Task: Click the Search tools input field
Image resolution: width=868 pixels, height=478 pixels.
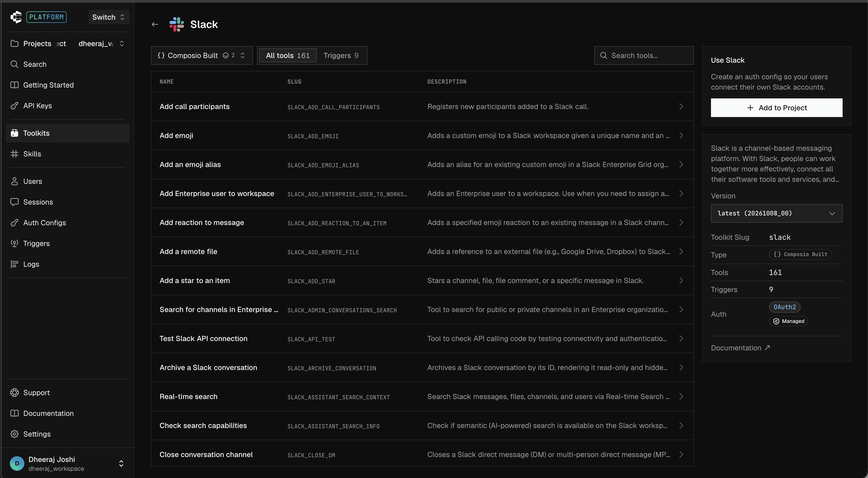Action: [644, 55]
